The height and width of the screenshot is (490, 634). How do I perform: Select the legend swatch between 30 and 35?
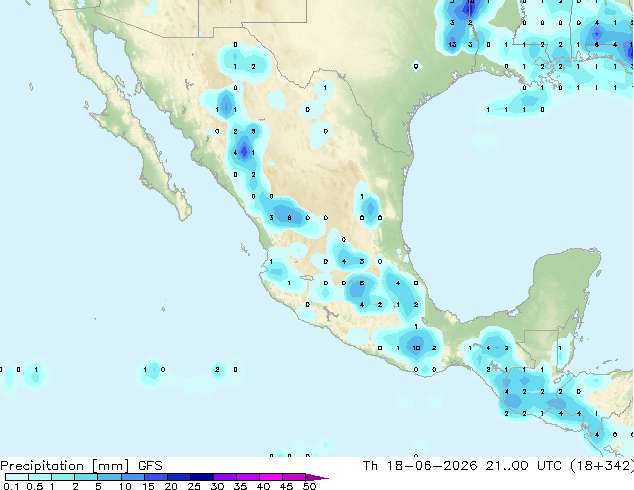224,477
